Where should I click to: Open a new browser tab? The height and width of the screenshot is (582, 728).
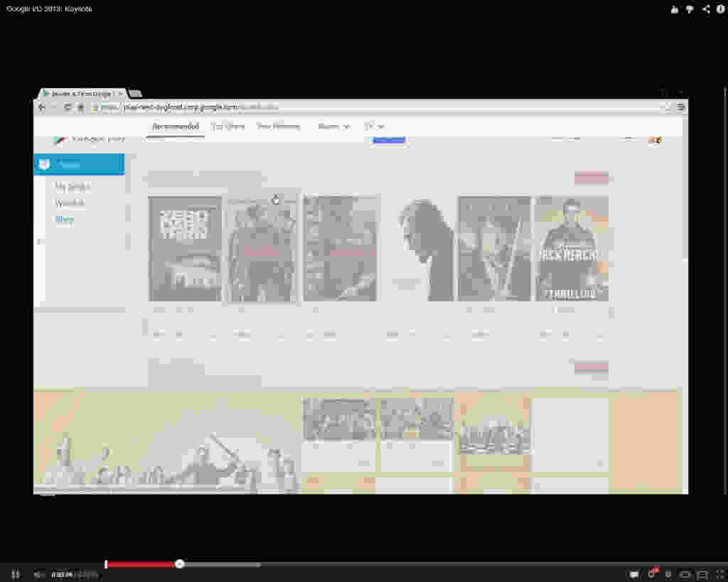click(x=135, y=93)
